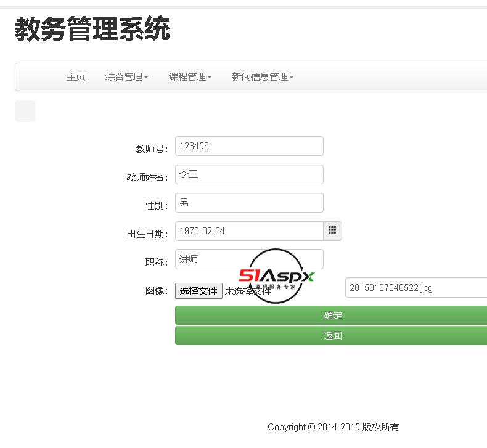
Task: Click the 教务管理系统 page title
Action: [92, 29]
